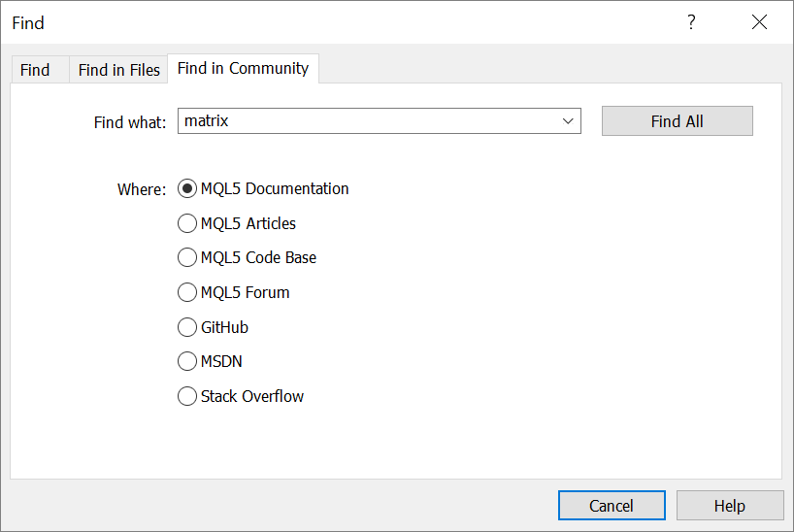Click the "Find what:" label
Viewport: 794px width, 532px height.
(x=130, y=122)
